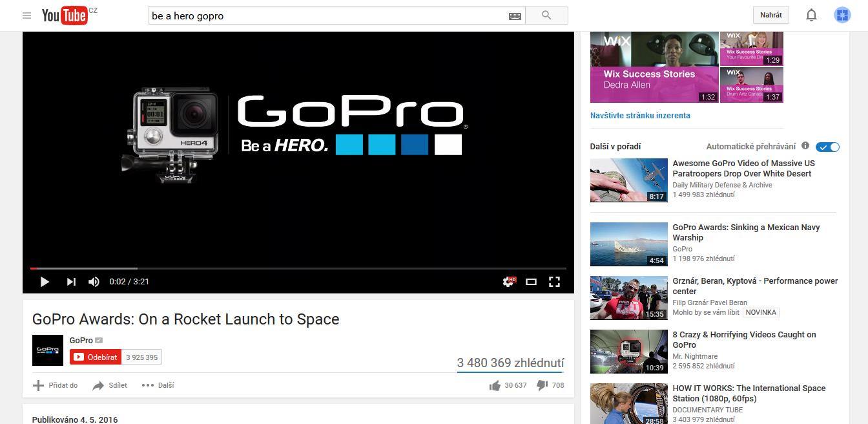
Task: Open the Wix ad thumbnail lasting 1:37
Action: [752, 85]
